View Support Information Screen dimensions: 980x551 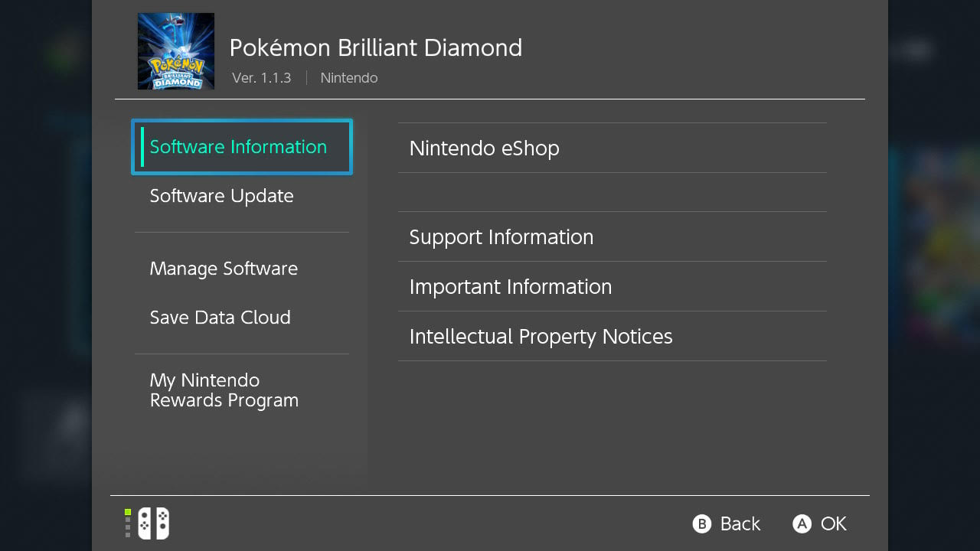click(x=612, y=236)
